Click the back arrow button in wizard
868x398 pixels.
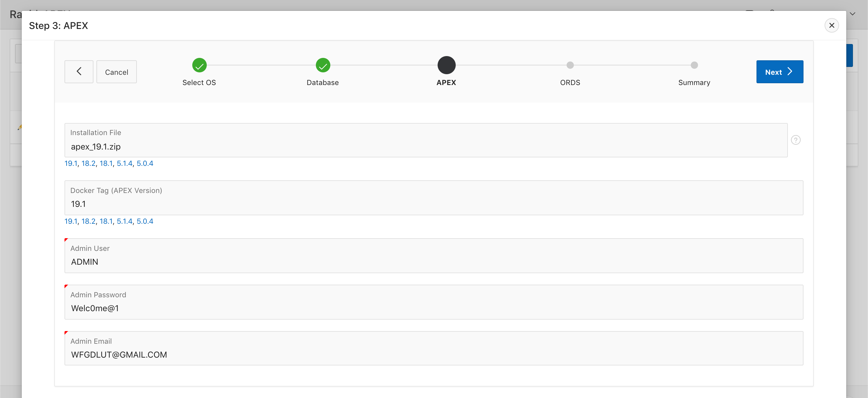click(79, 71)
